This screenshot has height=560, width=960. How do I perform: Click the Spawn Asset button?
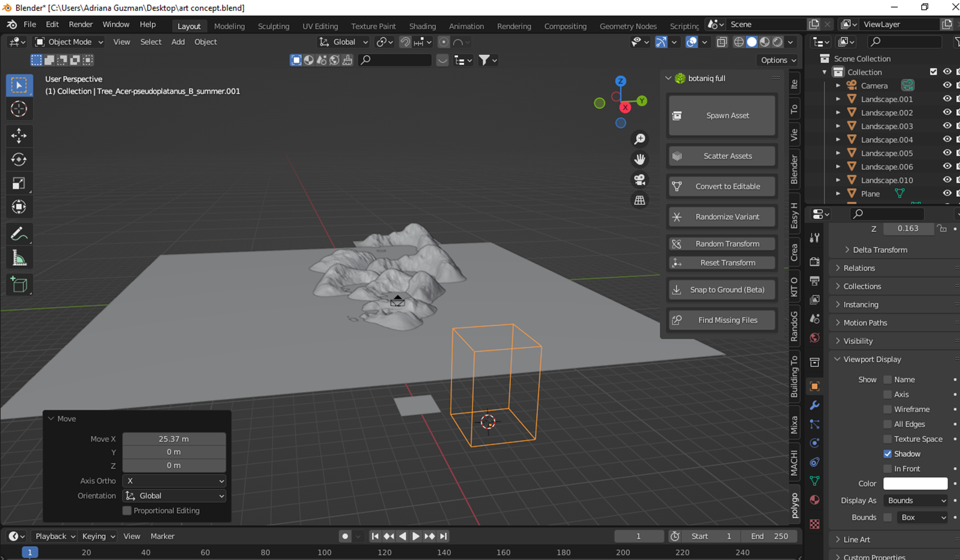tap(722, 115)
